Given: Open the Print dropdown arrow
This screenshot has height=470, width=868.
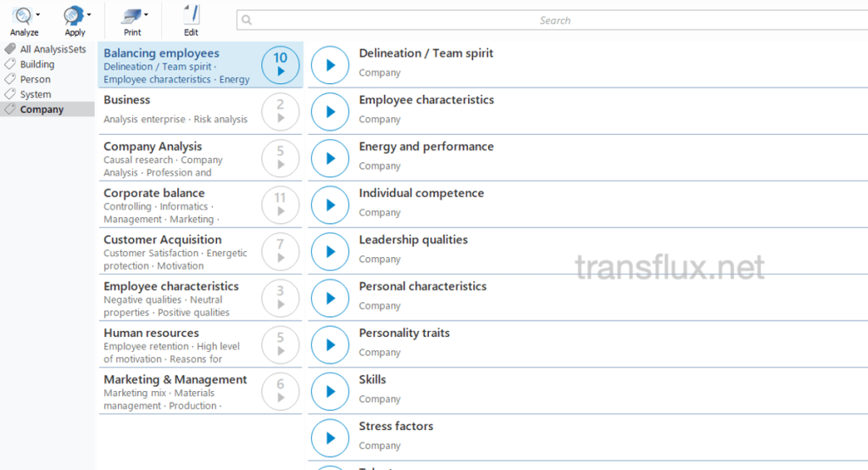Looking at the screenshot, I should [x=146, y=14].
